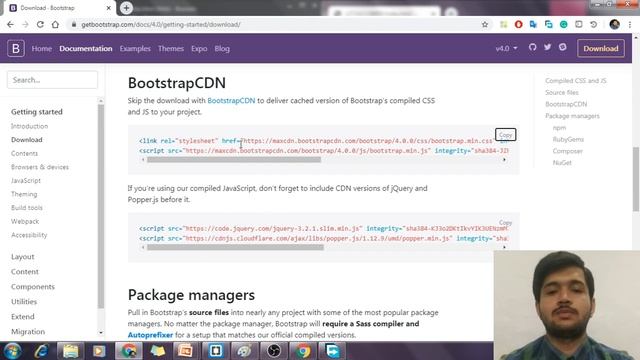Image resolution: width=640 pixels, height=360 pixels.
Task: Open Themes in navbar
Action: (171, 49)
